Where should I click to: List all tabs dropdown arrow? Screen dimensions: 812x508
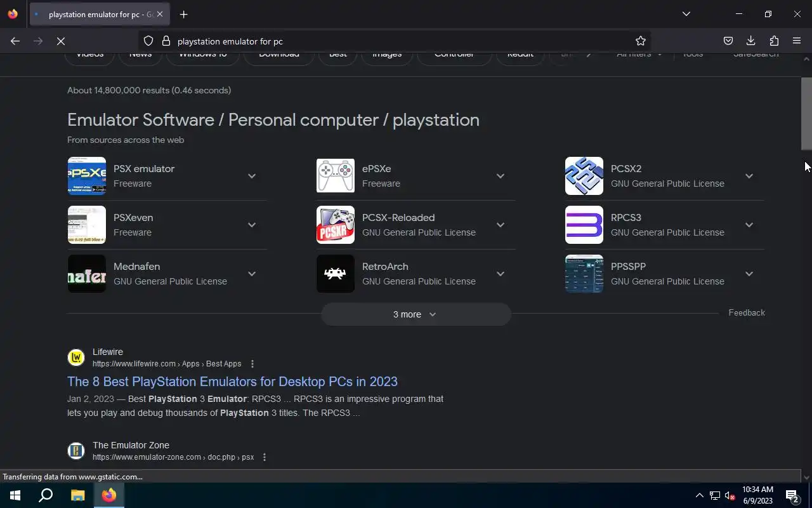[686, 14]
